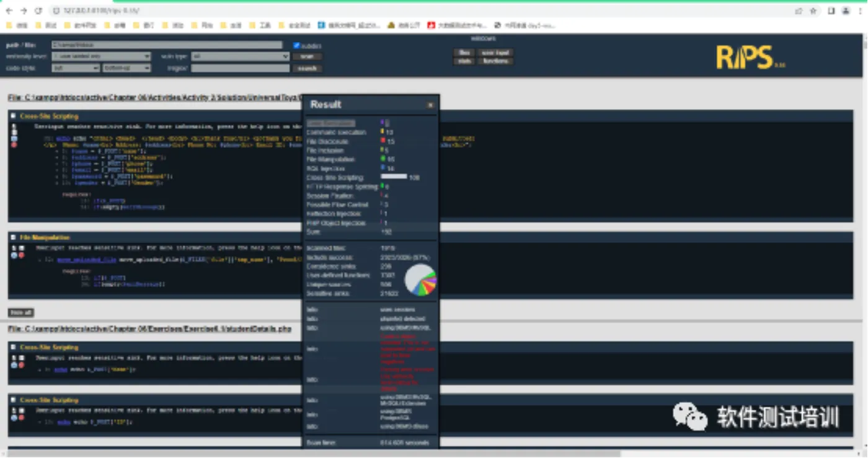This screenshot has height=458, width=868.
Task: Open the files window button
Action: [464, 53]
